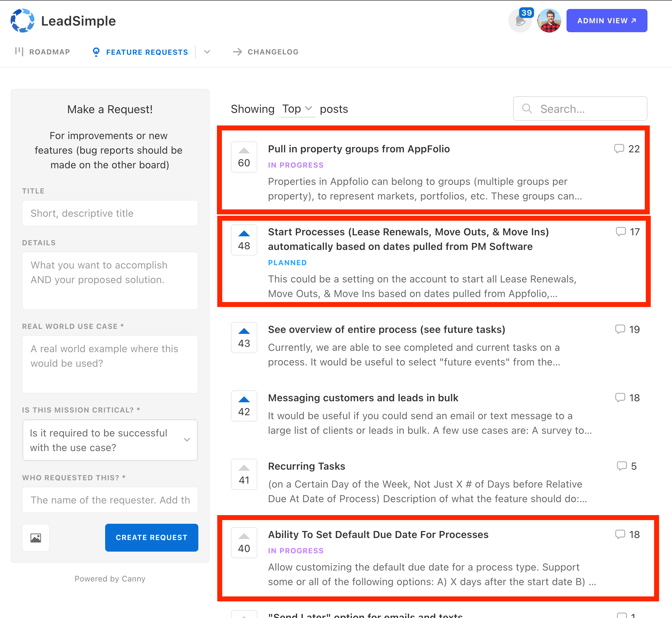Focus the Short, descriptive title field
Image resolution: width=672 pixels, height=618 pixels.
coord(110,213)
